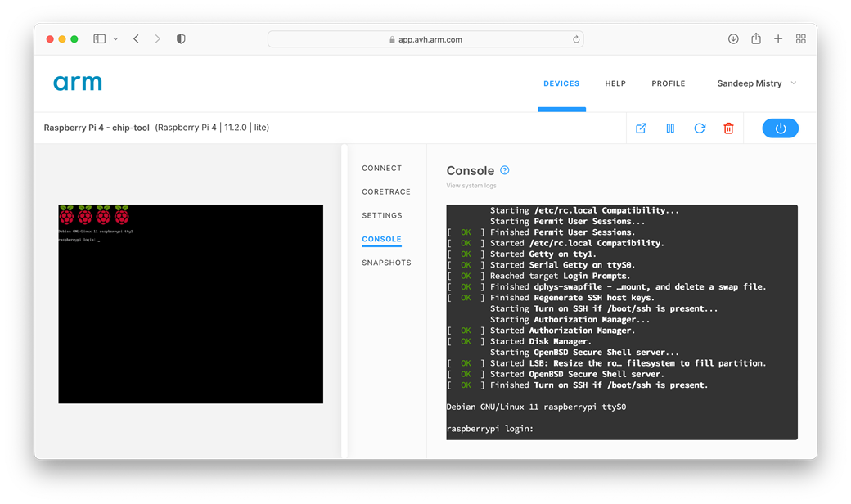Pause the device using the pause icon

click(x=670, y=128)
